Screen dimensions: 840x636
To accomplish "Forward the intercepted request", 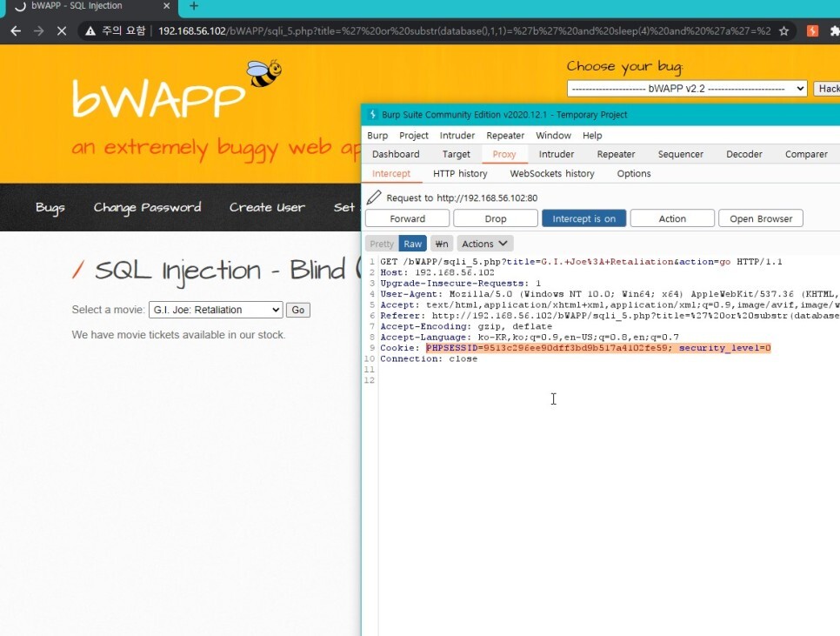I will click(x=407, y=218).
